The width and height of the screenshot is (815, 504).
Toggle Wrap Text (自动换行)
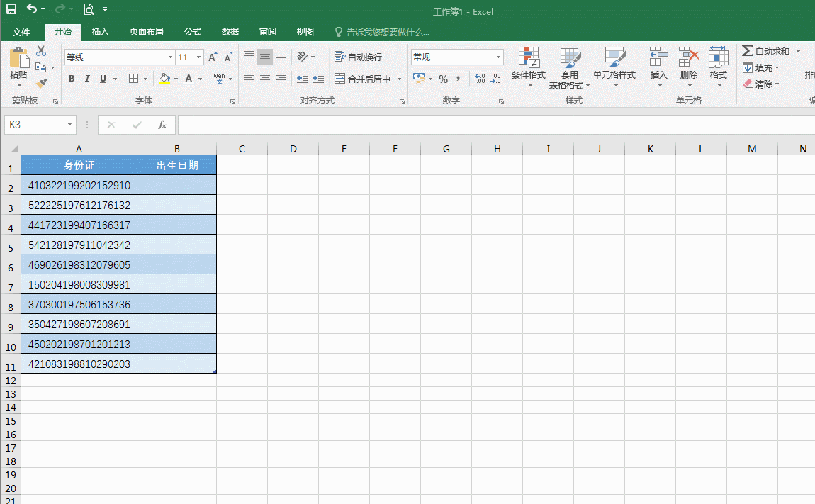pyautogui.click(x=358, y=57)
